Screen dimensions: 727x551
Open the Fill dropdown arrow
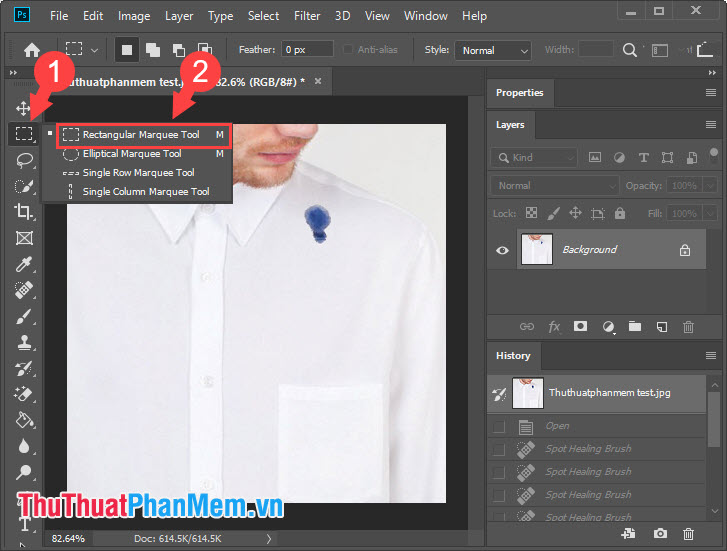coord(710,214)
